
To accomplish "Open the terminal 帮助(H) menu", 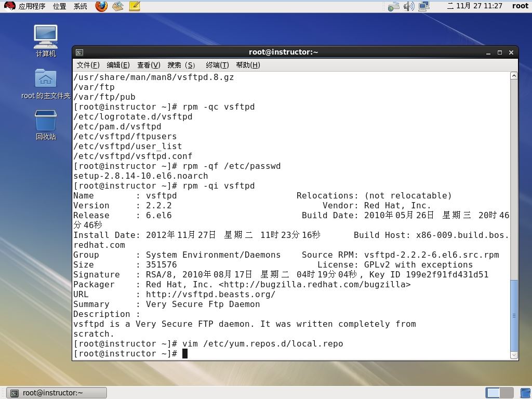I will tap(248, 65).
